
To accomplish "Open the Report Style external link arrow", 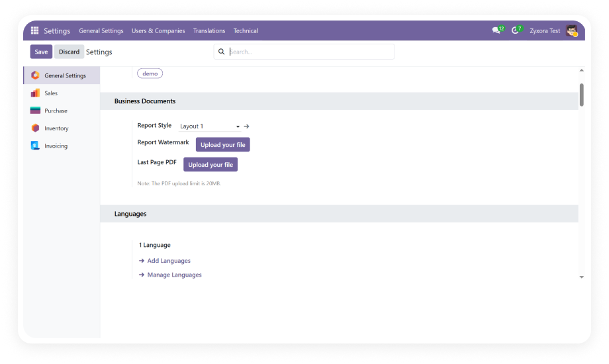I will 247,126.
